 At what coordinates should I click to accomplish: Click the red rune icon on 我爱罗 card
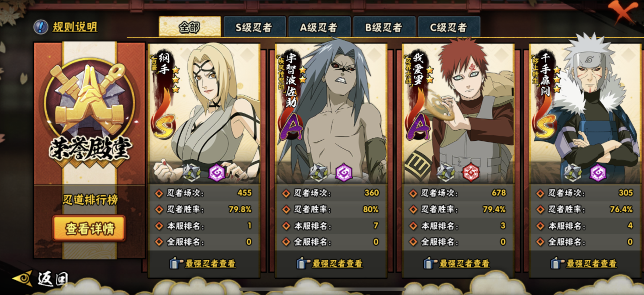point(471,173)
